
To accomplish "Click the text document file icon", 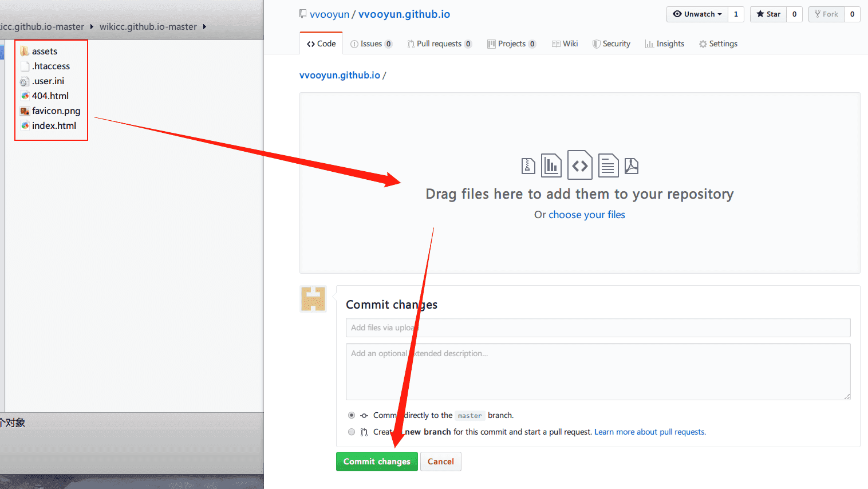I will [x=608, y=165].
